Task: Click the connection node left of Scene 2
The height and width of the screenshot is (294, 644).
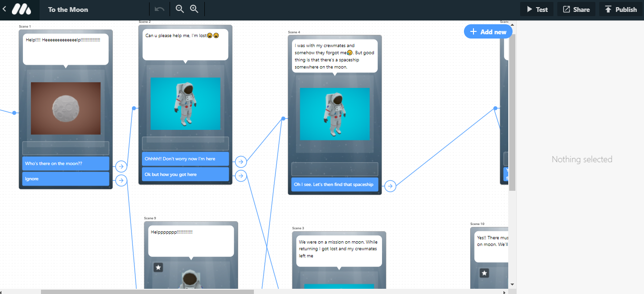Action: (134, 108)
